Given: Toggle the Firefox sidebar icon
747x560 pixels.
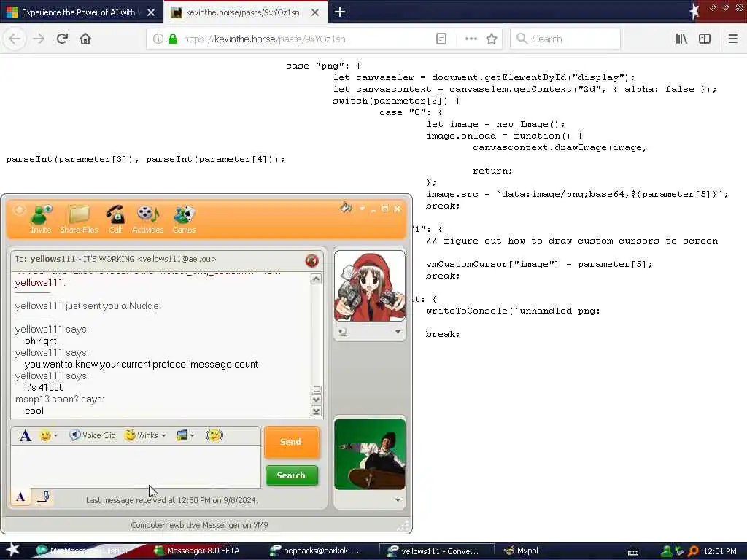Looking at the screenshot, I should pyautogui.click(x=705, y=39).
